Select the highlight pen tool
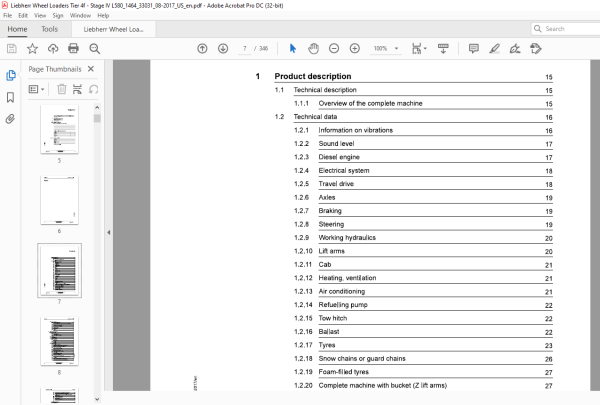The image size is (600, 405). [494, 49]
